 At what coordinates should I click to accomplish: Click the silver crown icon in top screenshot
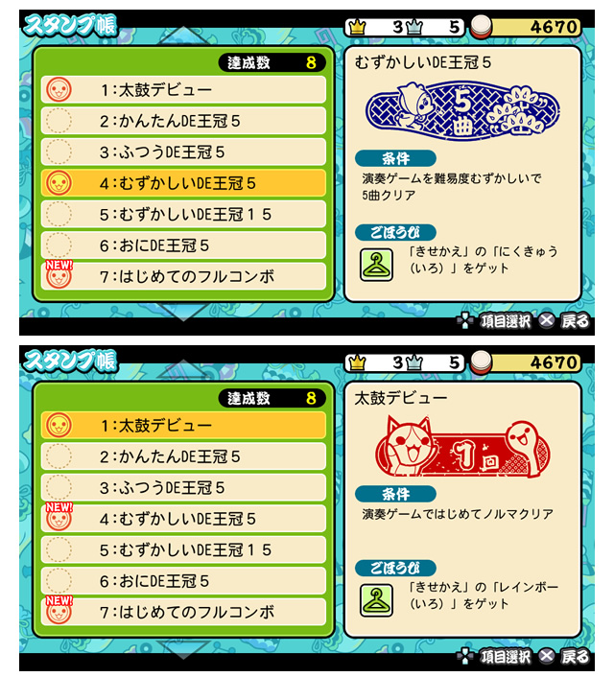(x=414, y=27)
